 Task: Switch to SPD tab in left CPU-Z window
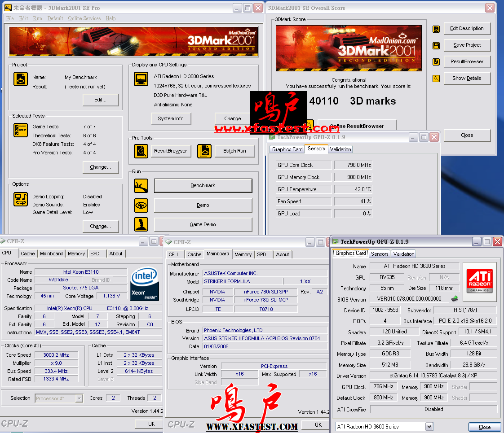(95, 254)
